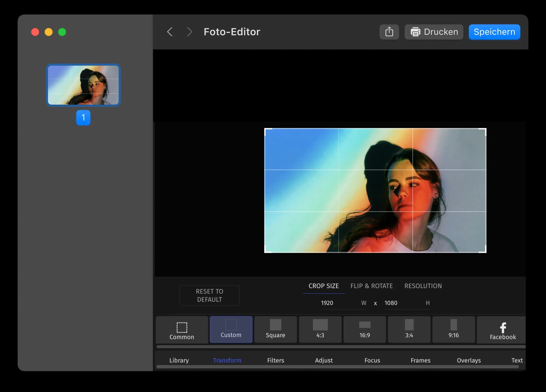
Task: Click Reset to Default button
Action: click(210, 295)
